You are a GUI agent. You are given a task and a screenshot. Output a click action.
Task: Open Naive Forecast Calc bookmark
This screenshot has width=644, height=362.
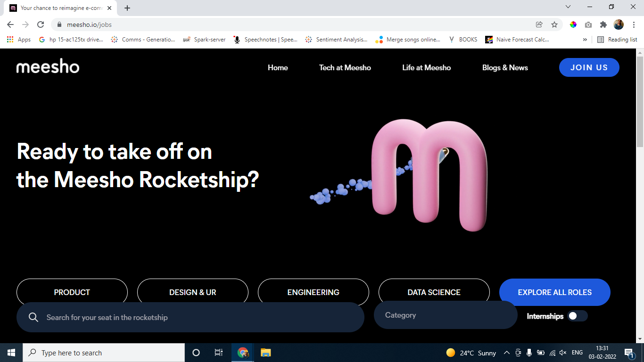518,40
